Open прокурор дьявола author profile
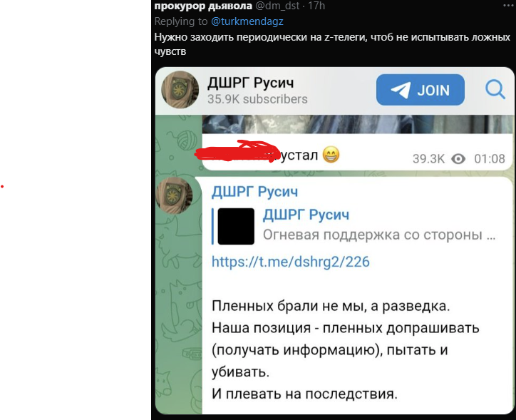 [x=203, y=6]
